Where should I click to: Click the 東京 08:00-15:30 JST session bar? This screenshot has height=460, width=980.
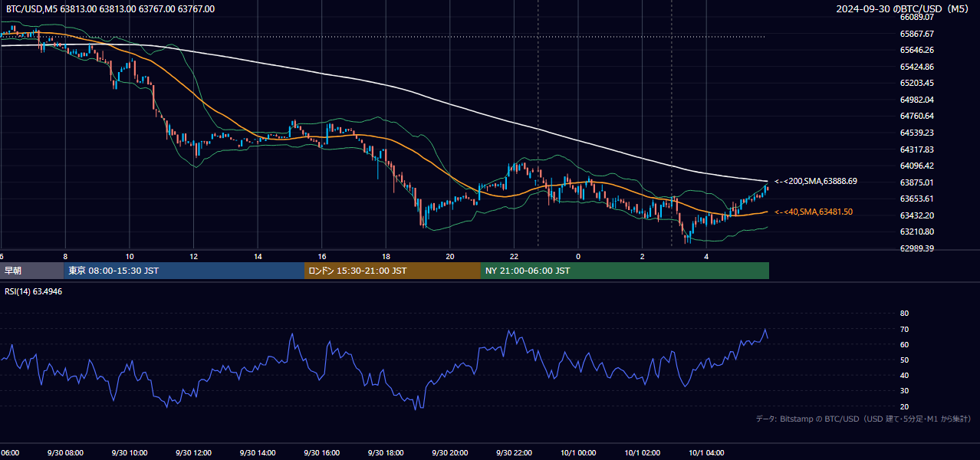click(184, 271)
